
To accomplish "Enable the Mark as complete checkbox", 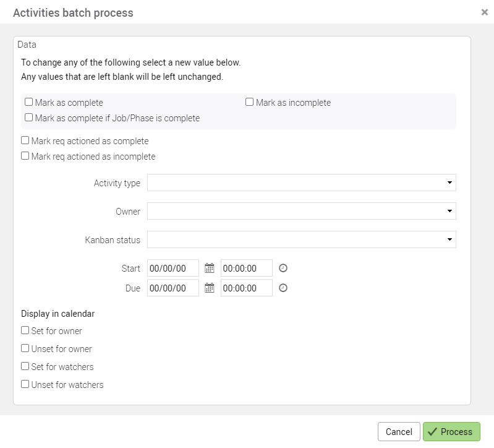I will click(x=29, y=102).
